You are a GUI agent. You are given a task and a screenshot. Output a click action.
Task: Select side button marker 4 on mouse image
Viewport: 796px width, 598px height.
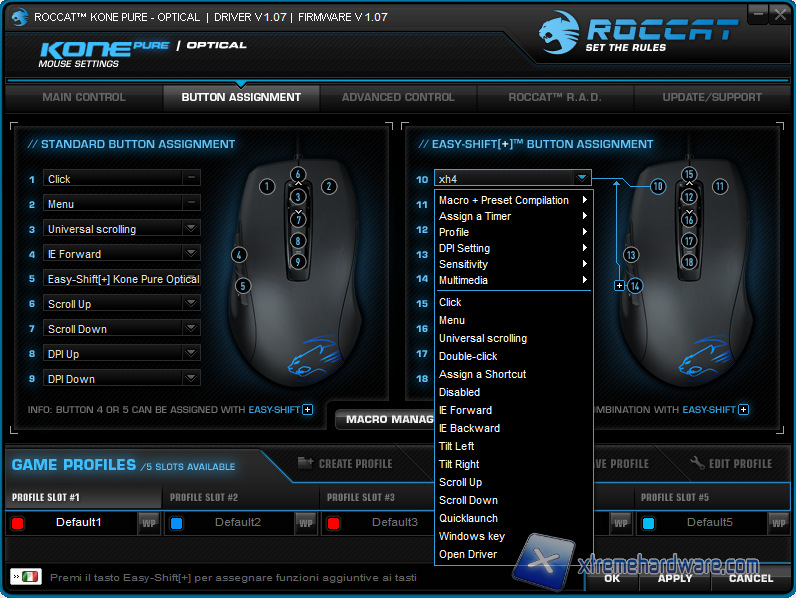pos(239,255)
